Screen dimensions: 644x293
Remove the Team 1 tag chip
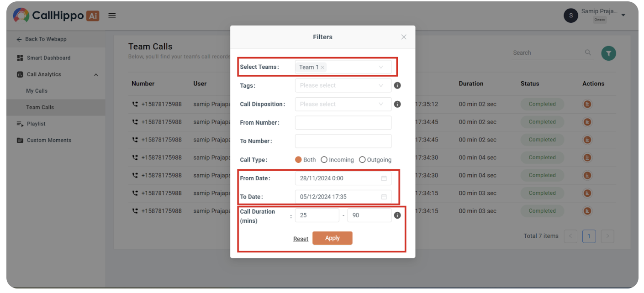(322, 67)
